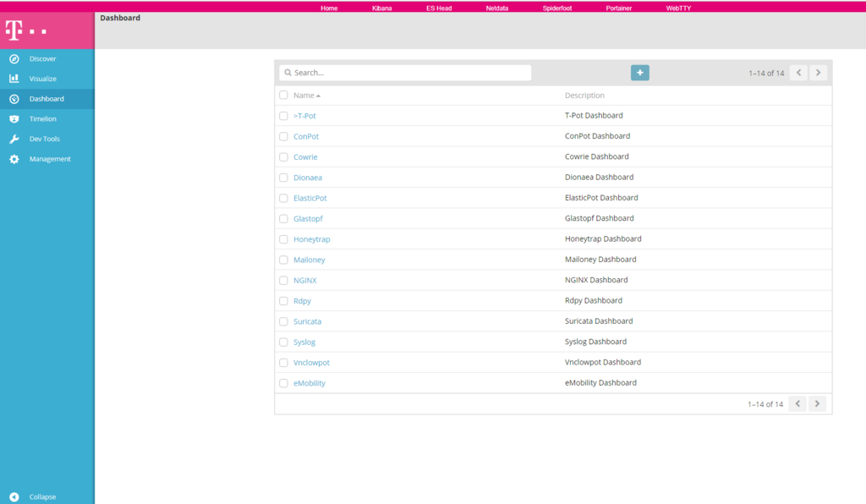The height and width of the screenshot is (504, 866).
Task: Open the >T-Pot dashboard link
Action: pyautogui.click(x=304, y=116)
